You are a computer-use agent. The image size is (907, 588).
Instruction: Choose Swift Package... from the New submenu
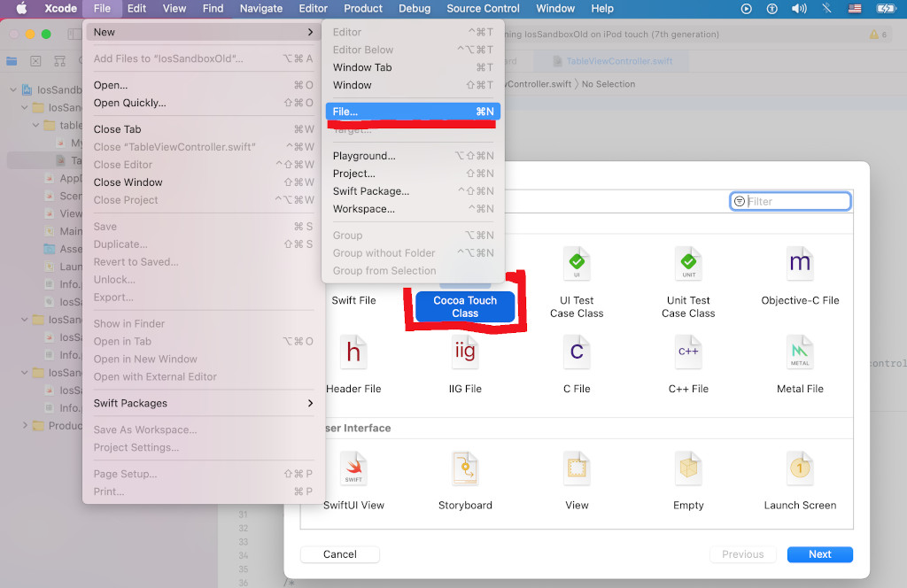click(413, 190)
